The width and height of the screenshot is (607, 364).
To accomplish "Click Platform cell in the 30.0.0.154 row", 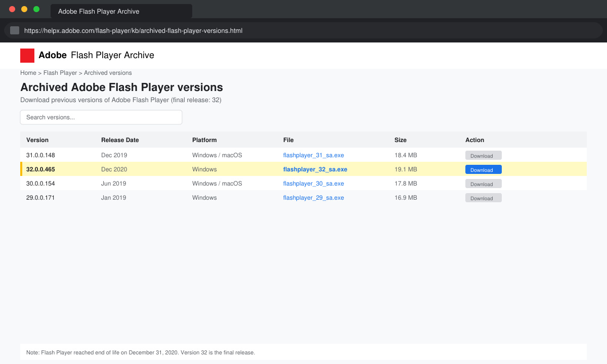I will point(217,184).
